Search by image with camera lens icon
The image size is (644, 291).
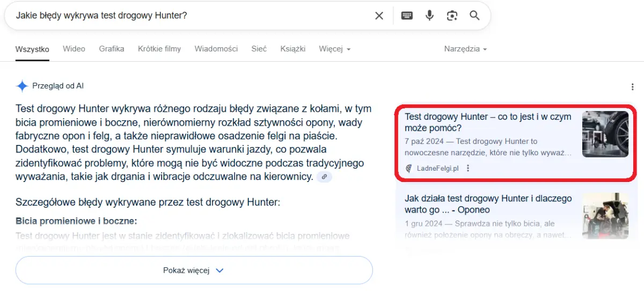click(x=452, y=16)
